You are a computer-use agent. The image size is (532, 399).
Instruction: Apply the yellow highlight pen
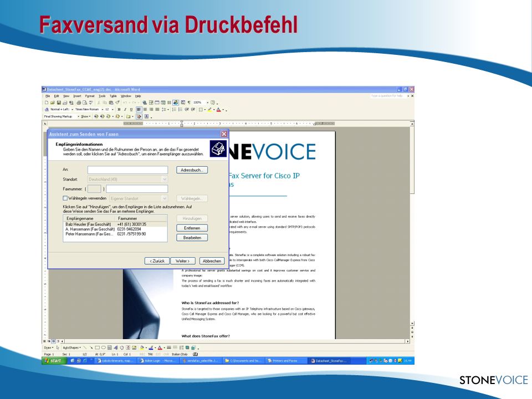[x=209, y=110]
